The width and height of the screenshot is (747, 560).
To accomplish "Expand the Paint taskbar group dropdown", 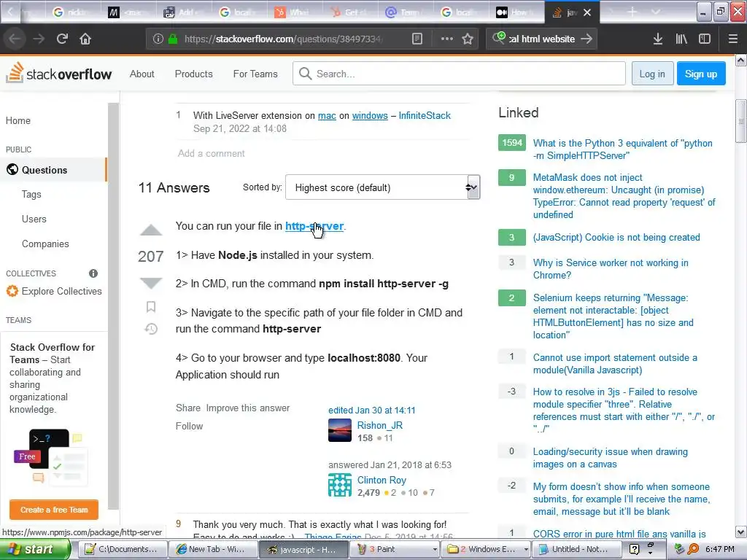I will 435,550.
